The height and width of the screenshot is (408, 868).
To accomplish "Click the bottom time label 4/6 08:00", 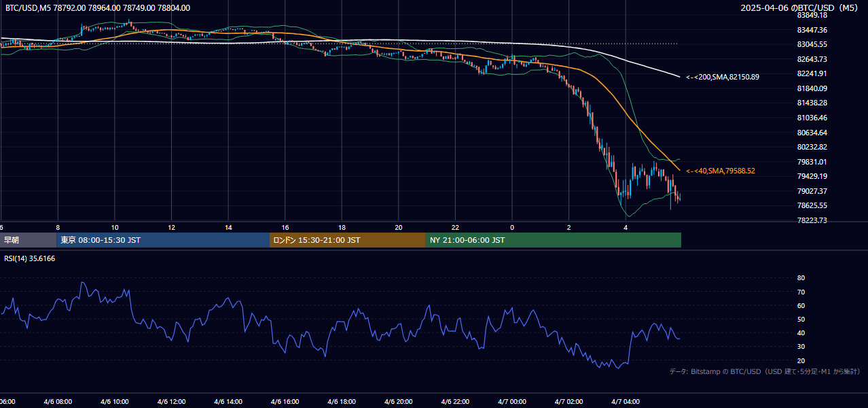I will (x=58, y=402).
